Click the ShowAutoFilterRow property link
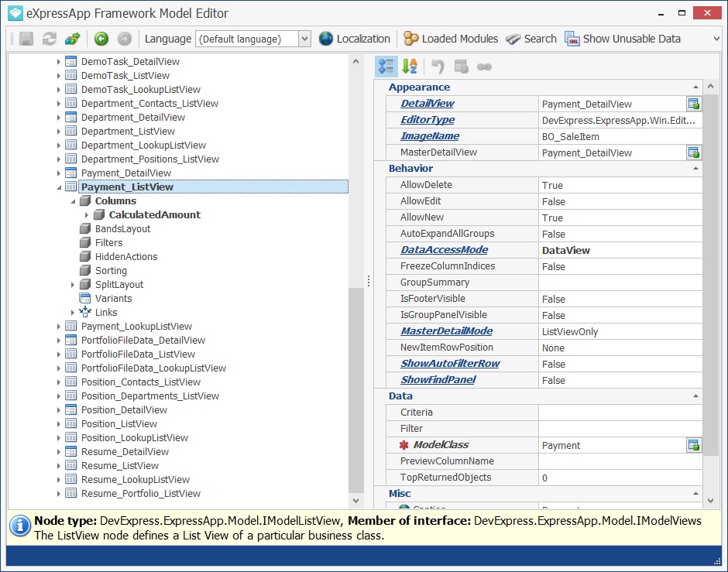The height and width of the screenshot is (572, 728). (451, 363)
